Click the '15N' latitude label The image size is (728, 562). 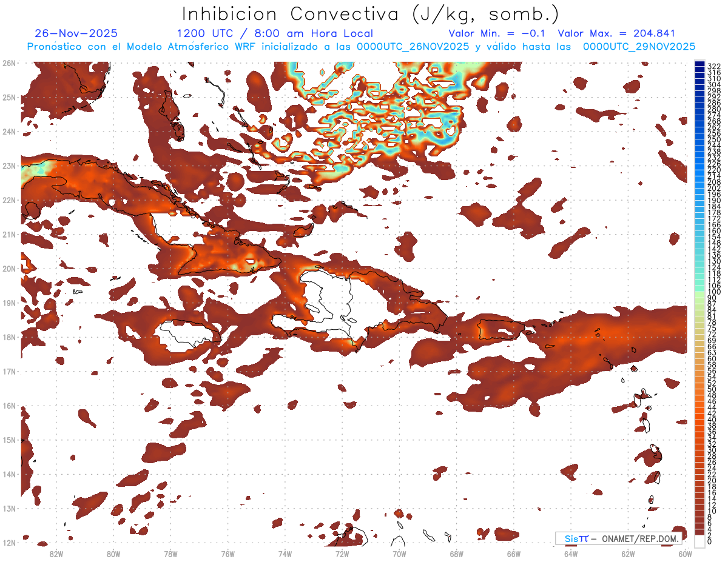pos(9,440)
